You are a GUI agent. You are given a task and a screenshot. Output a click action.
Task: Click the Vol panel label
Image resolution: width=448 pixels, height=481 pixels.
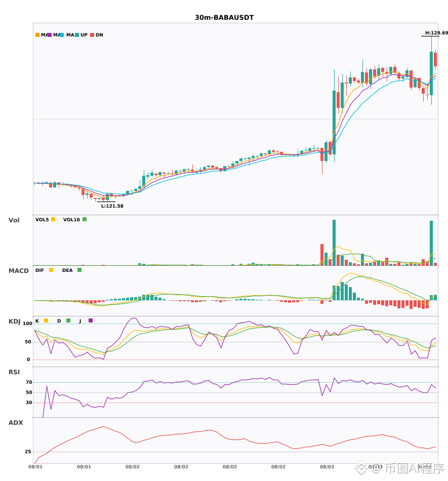[14, 220]
